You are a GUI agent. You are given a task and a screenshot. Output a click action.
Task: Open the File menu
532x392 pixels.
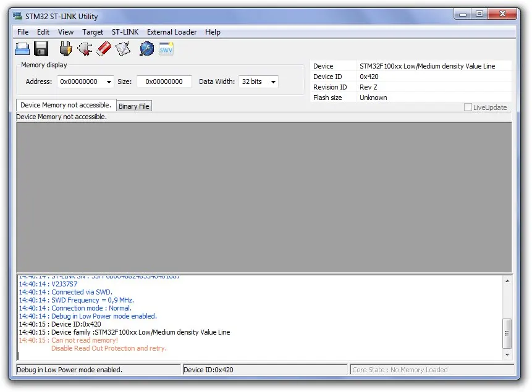[x=23, y=32]
